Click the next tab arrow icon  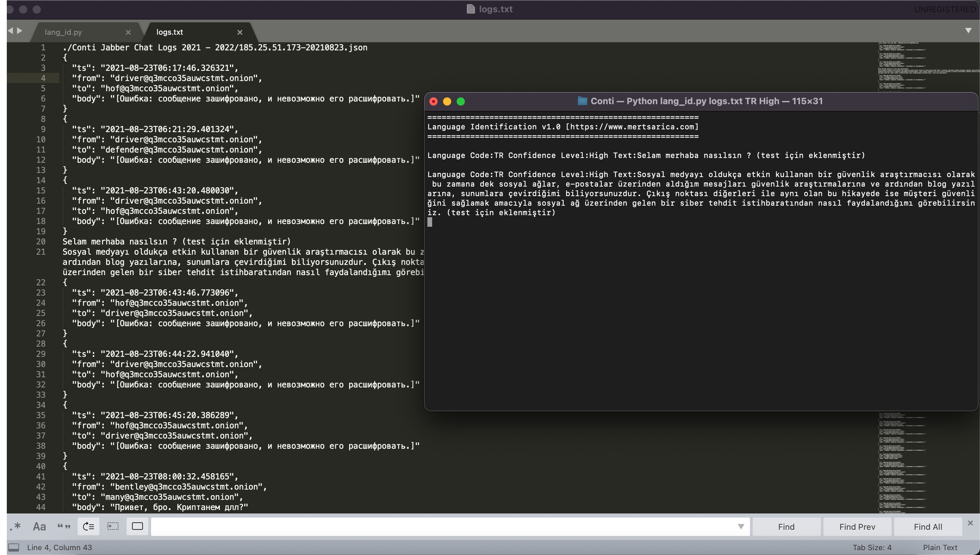tap(20, 31)
